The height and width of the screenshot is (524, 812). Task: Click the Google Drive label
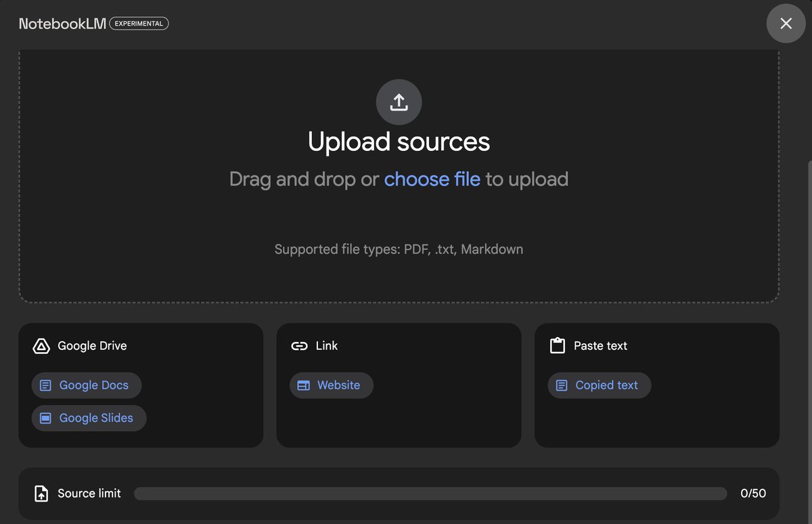tap(92, 346)
